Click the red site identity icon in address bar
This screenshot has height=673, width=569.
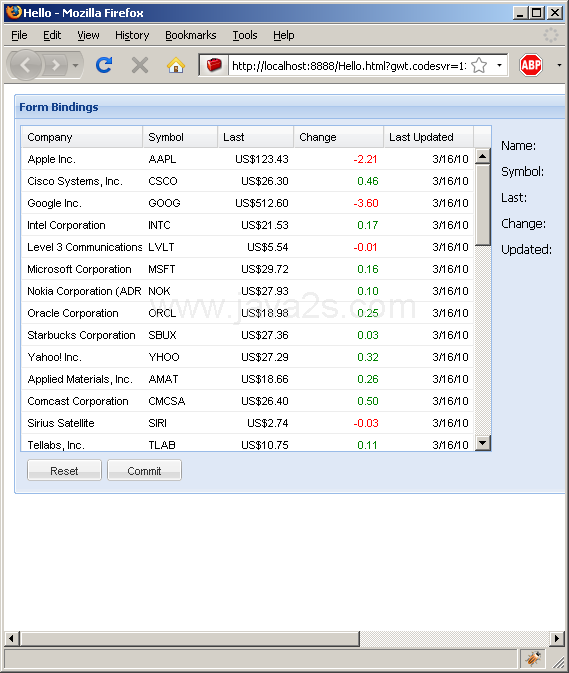coord(214,65)
